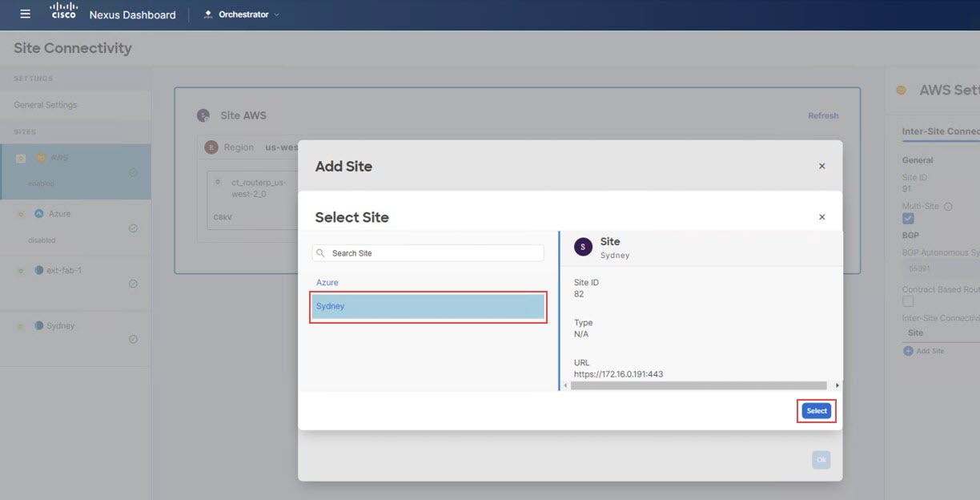The height and width of the screenshot is (500, 980).
Task: Click the Add Site link in AWS settings
Action: pos(930,351)
